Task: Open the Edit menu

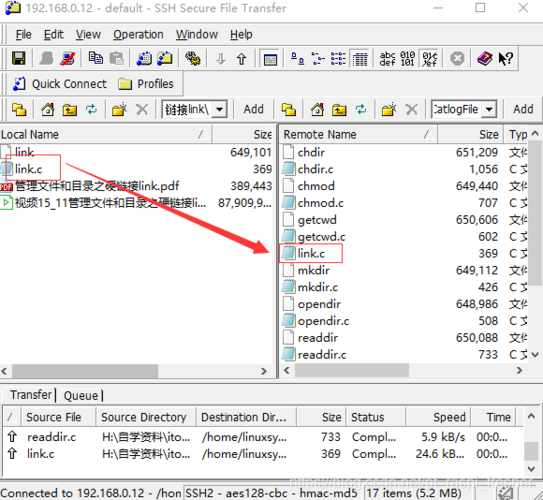Action: coord(53,34)
